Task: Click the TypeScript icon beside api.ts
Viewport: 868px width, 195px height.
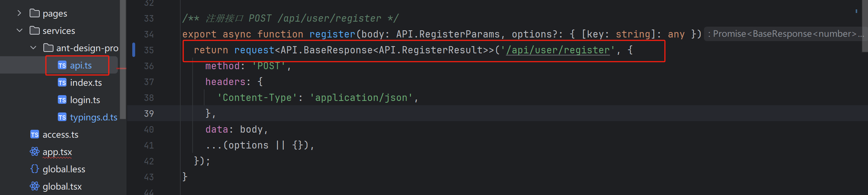Action: (x=62, y=65)
